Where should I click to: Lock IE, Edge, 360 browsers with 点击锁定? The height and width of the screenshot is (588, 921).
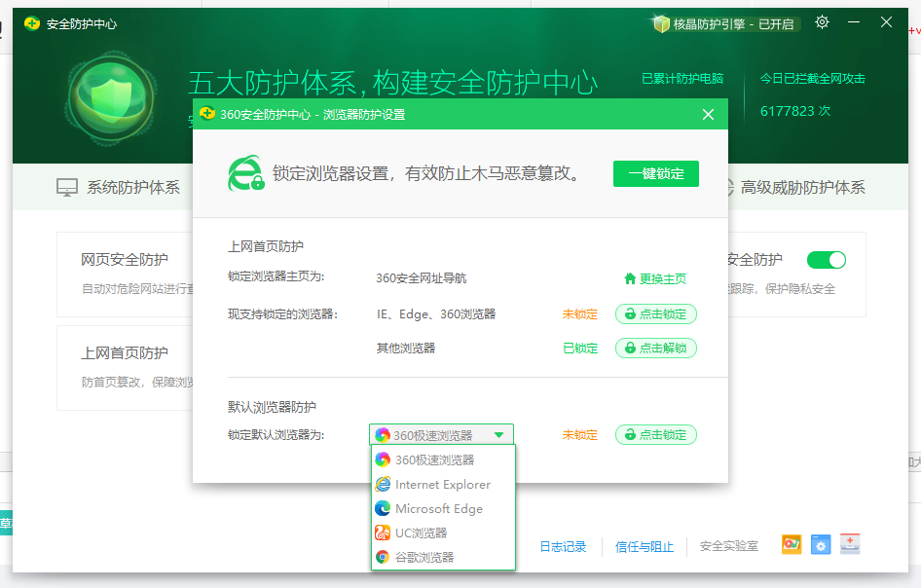click(x=655, y=313)
